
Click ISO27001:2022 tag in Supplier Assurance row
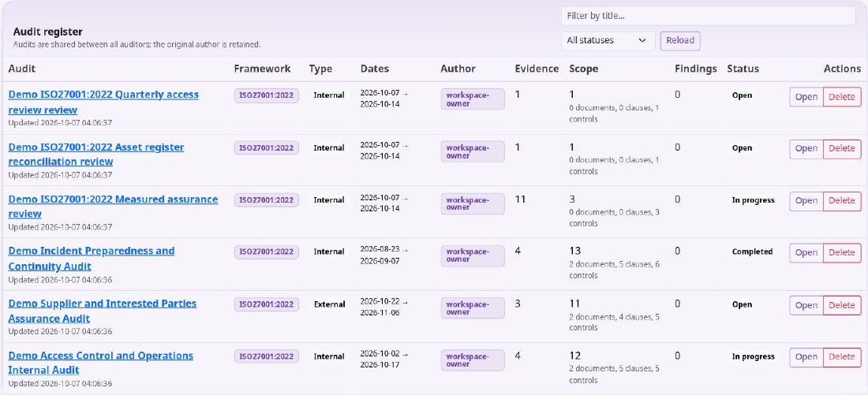(x=266, y=304)
